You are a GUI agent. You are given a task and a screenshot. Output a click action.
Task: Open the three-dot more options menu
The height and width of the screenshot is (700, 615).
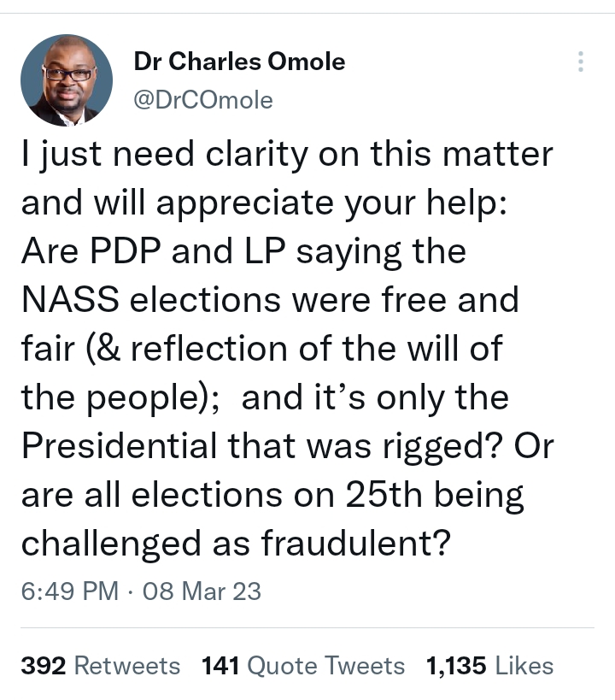581,62
